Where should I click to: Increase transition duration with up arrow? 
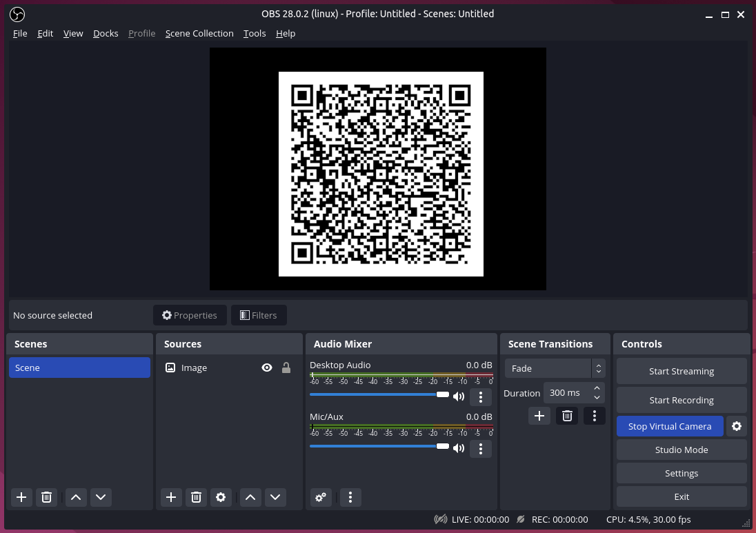(597, 388)
